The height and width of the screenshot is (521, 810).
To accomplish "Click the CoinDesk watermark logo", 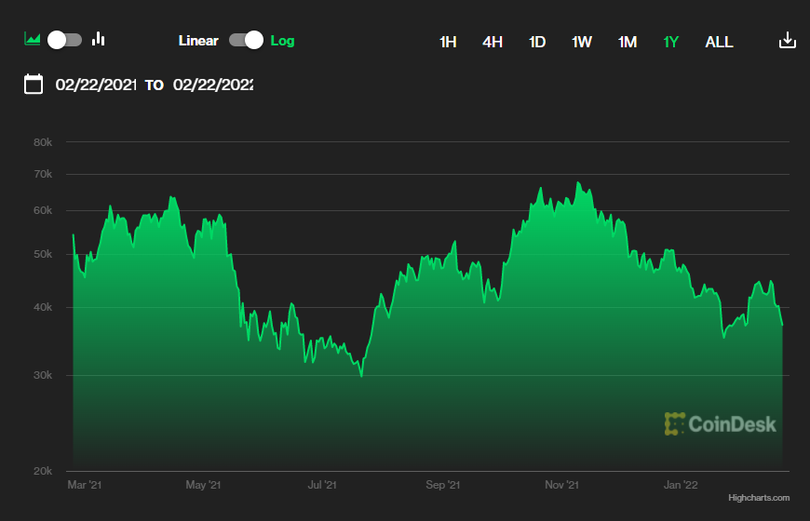I will click(x=720, y=424).
